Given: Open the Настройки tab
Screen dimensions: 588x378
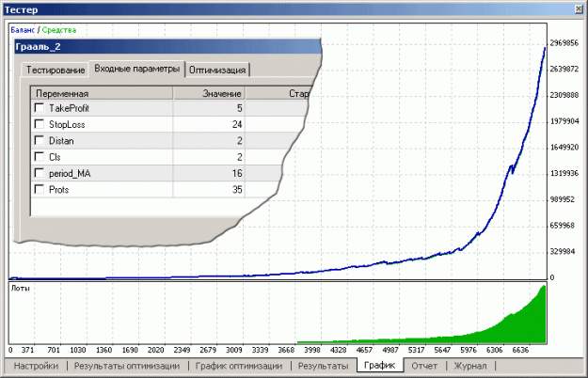Looking at the screenshot, I should point(36,366).
